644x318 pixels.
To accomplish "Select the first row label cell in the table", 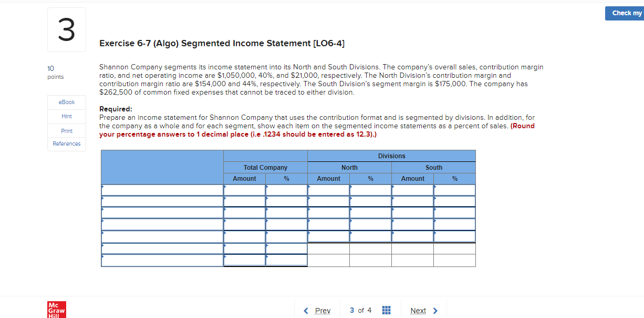I will [x=162, y=190].
